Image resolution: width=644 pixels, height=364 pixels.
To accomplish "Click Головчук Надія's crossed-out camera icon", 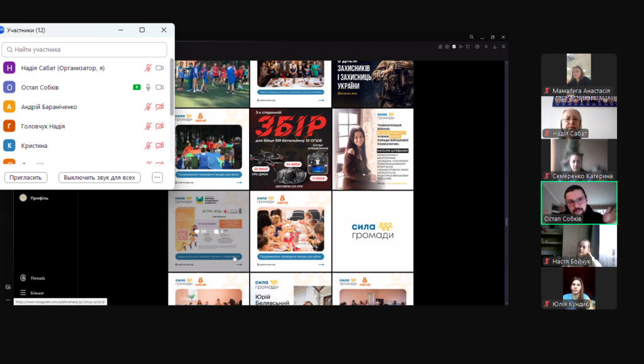I will 160,126.
